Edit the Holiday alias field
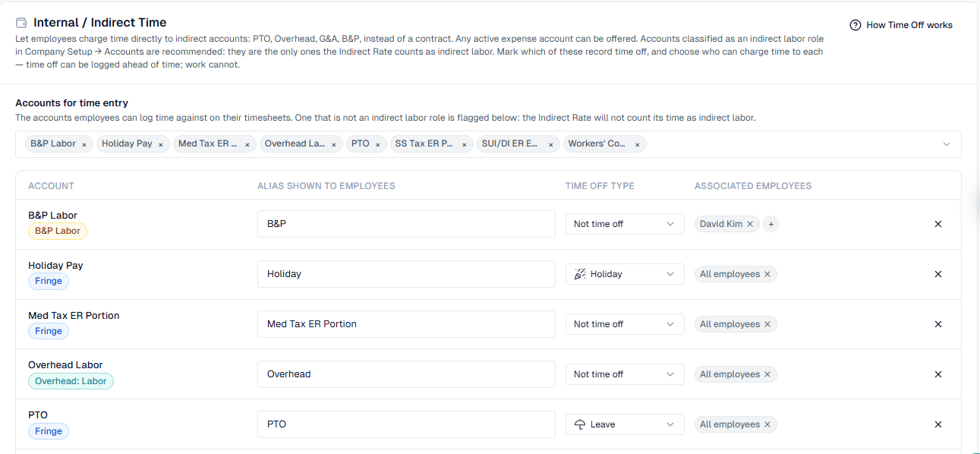The width and height of the screenshot is (980, 454). pos(406,274)
